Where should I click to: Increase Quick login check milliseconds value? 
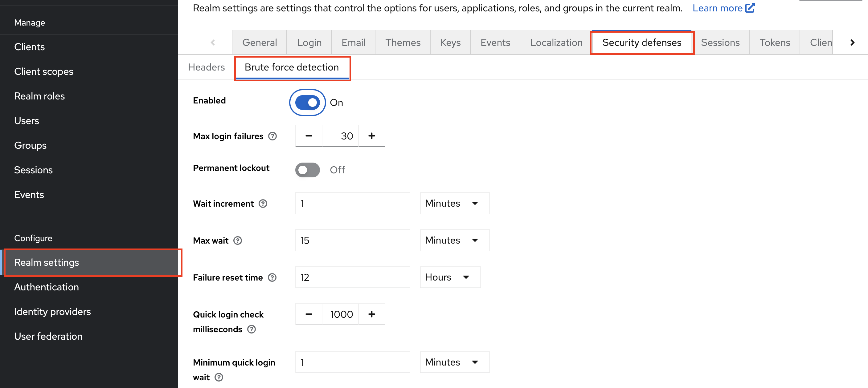tap(371, 314)
